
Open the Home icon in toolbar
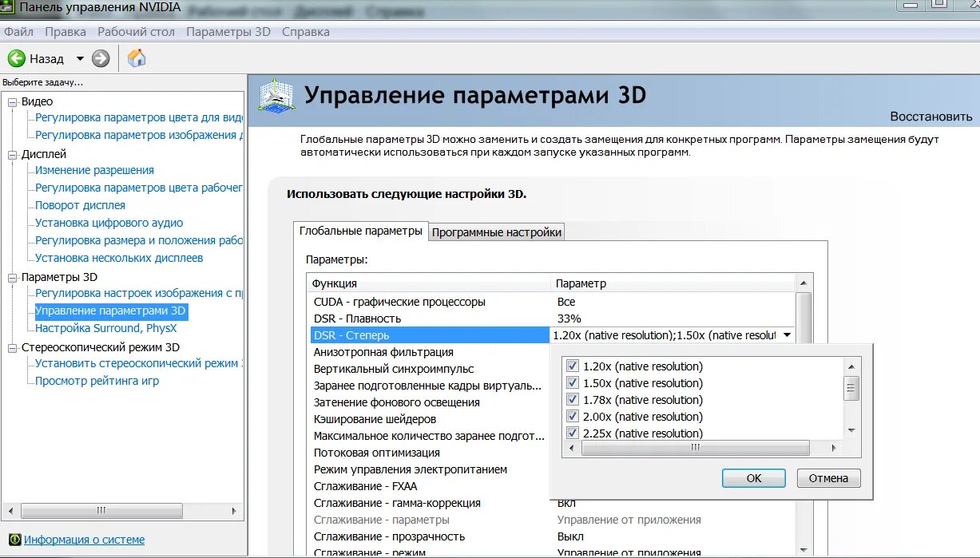click(137, 57)
